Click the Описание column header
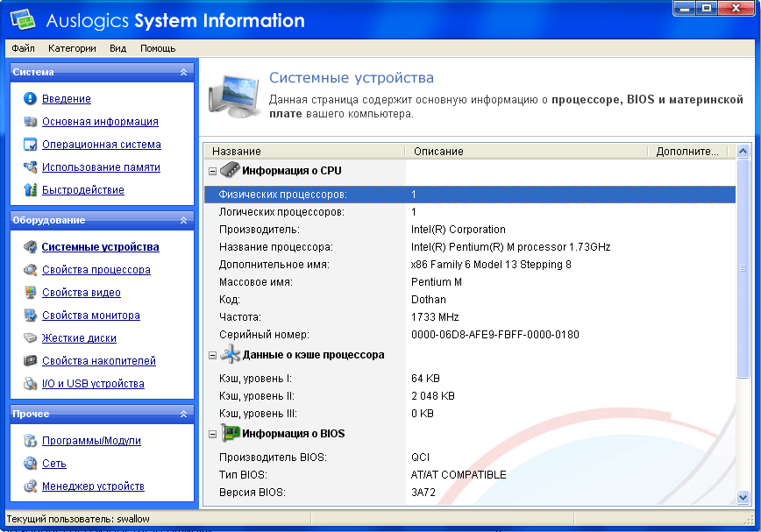Viewport: 761px width, 532px height. pyautogui.click(x=527, y=152)
